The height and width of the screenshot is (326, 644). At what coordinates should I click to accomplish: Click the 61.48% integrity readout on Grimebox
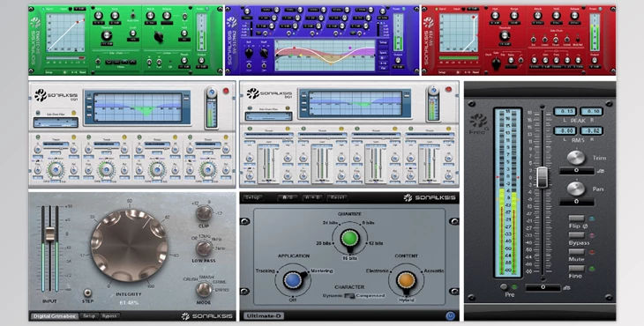click(129, 303)
